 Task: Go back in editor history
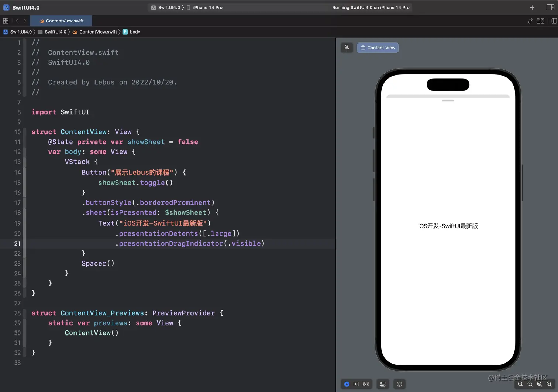[x=17, y=21]
